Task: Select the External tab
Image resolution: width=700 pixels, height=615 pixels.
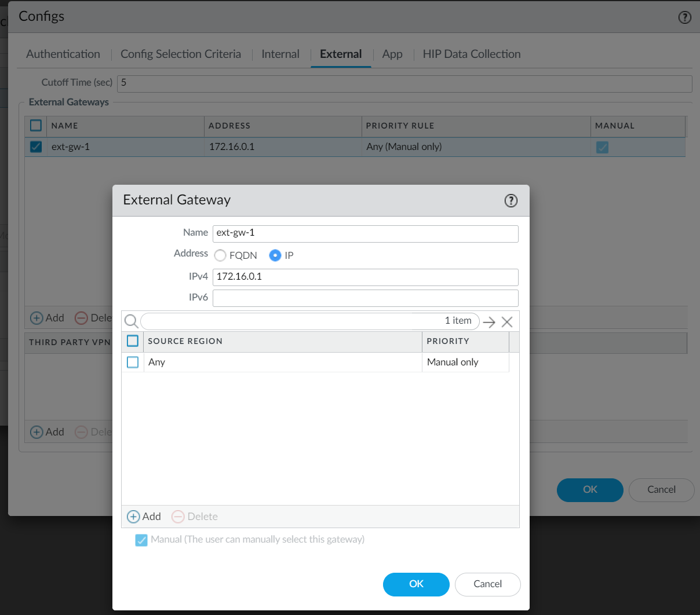Action: (x=341, y=54)
